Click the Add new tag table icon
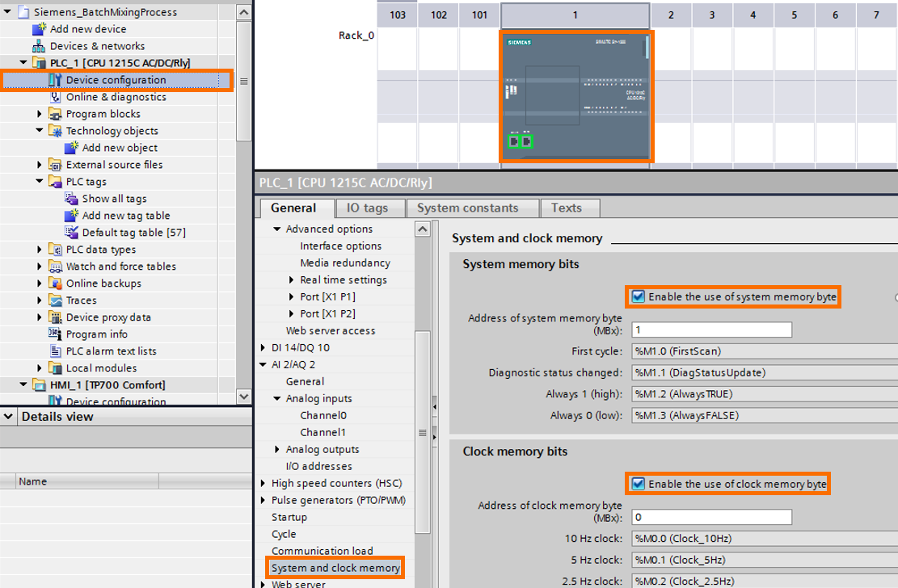Screen dimensions: 898x588 coord(71,216)
